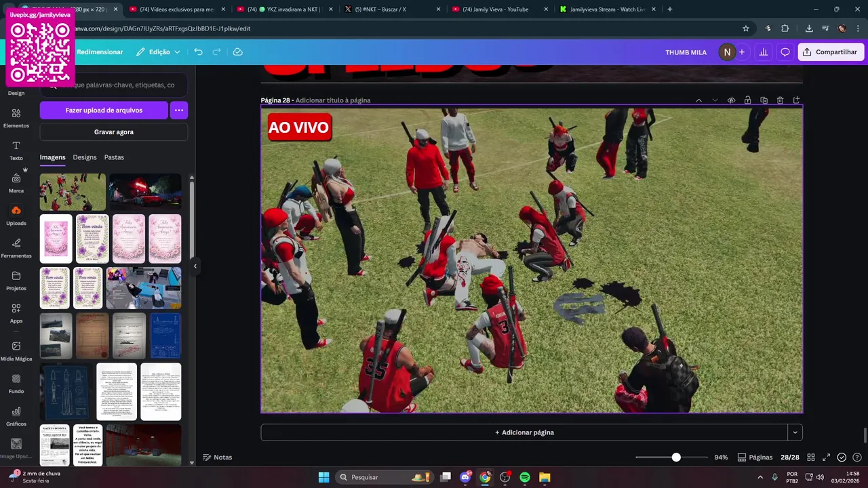The image size is (868, 488).
Task: Click the design checker checkmark icon
Action: point(842,457)
